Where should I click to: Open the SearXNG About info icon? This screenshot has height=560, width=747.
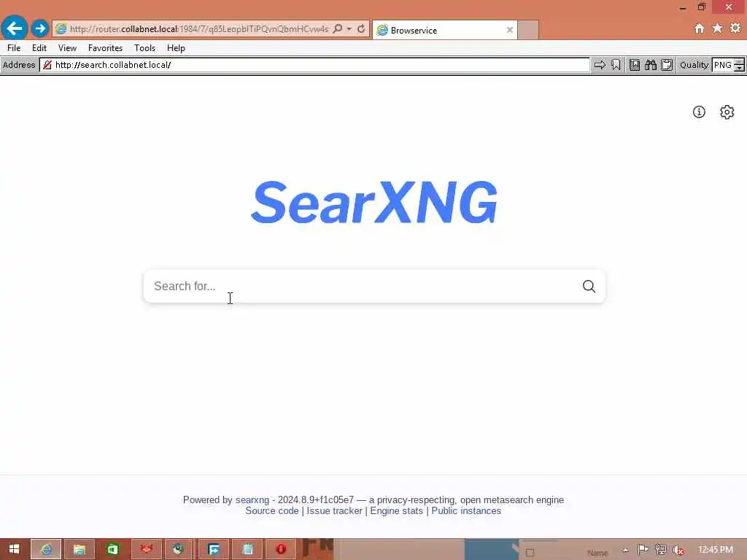point(699,112)
